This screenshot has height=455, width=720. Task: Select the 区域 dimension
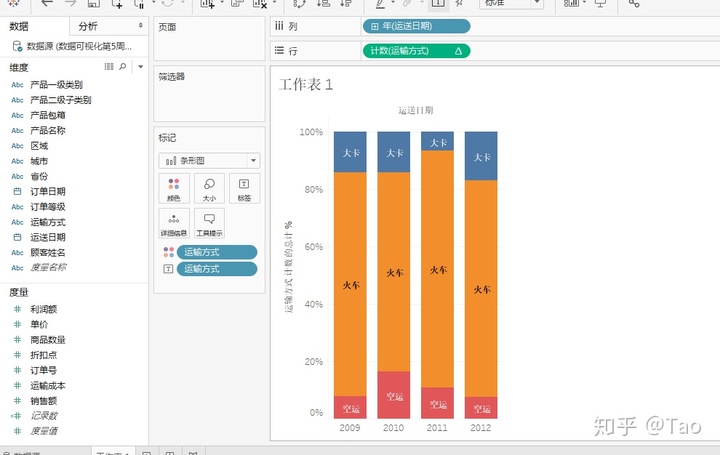coord(39,146)
